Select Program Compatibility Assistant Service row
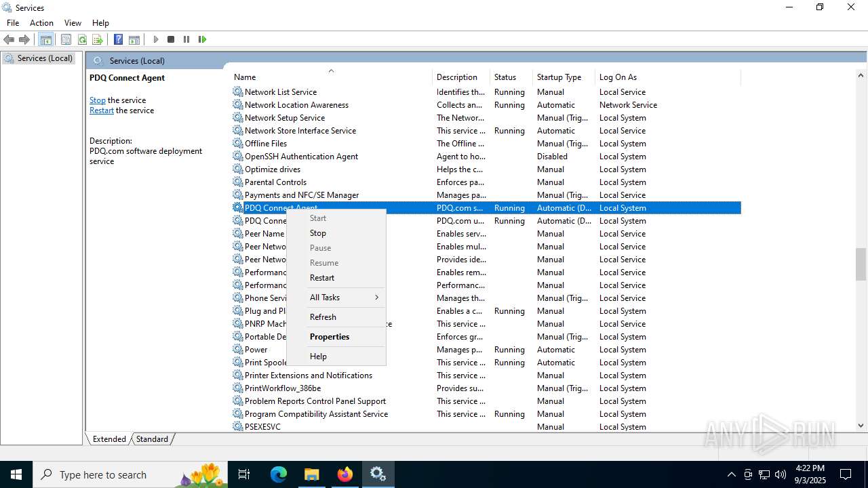Image resolution: width=868 pixels, height=488 pixels. coord(486,413)
